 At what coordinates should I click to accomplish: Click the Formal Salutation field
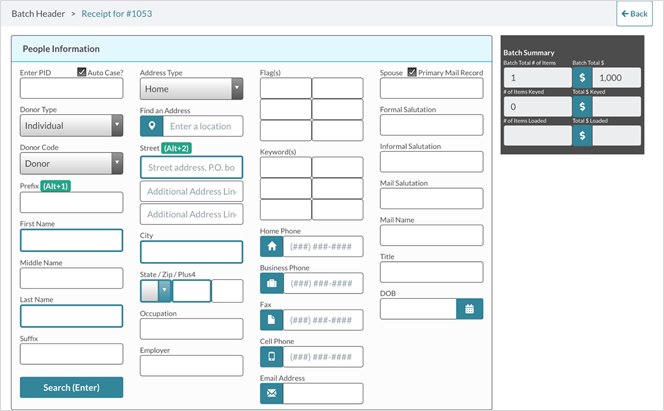pos(432,125)
